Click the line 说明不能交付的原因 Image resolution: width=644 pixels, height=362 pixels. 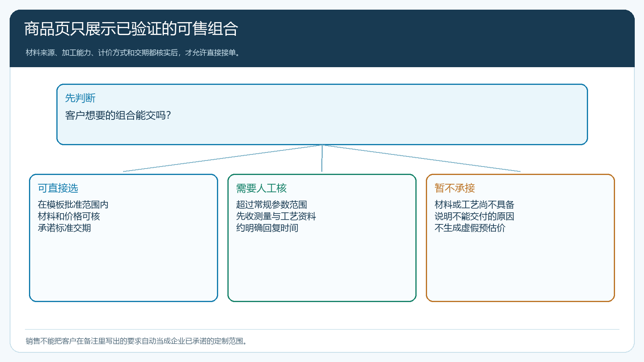click(x=474, y=216)
